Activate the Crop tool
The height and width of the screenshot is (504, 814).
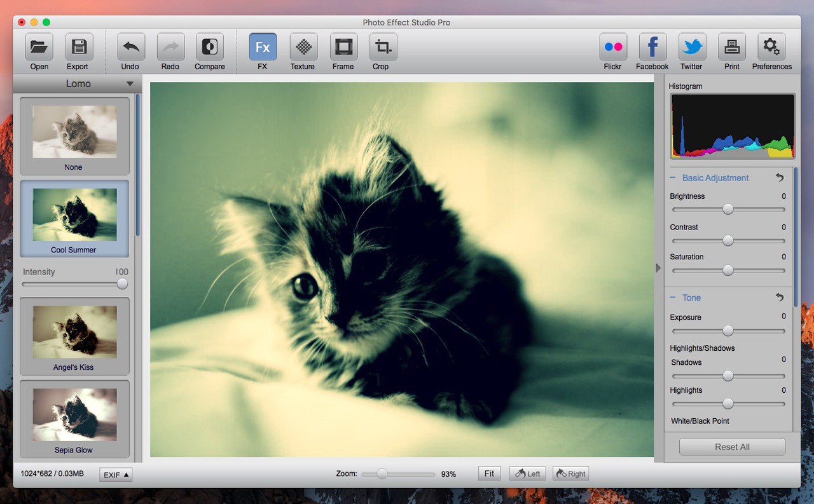(x=382, y=48)
